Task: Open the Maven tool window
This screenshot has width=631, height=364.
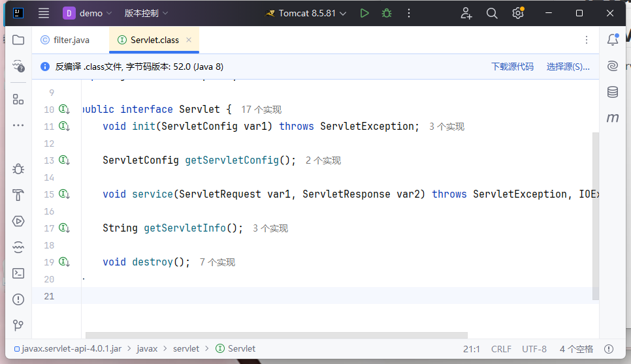Action: 613,118
